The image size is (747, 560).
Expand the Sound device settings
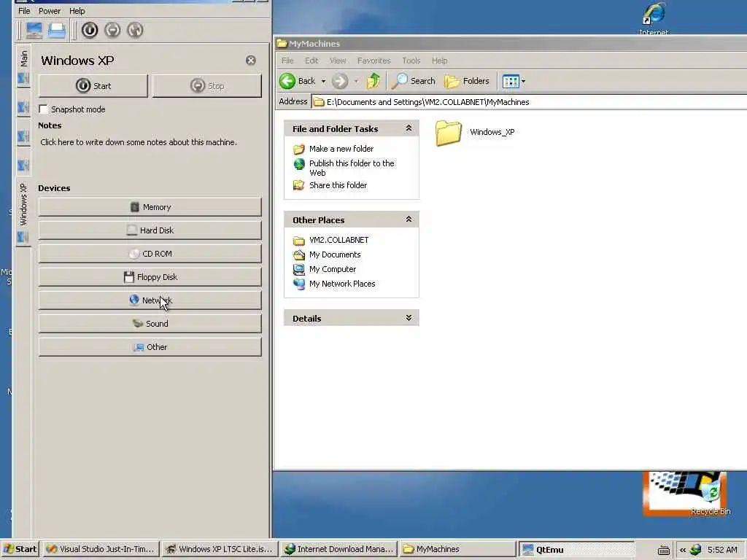tap(150, 324)
